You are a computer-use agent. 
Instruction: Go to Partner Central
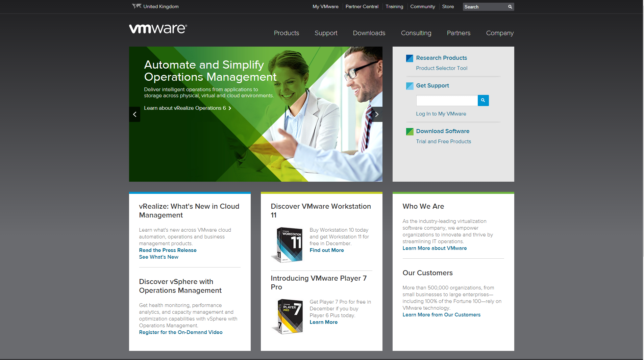tap(362, 6)
